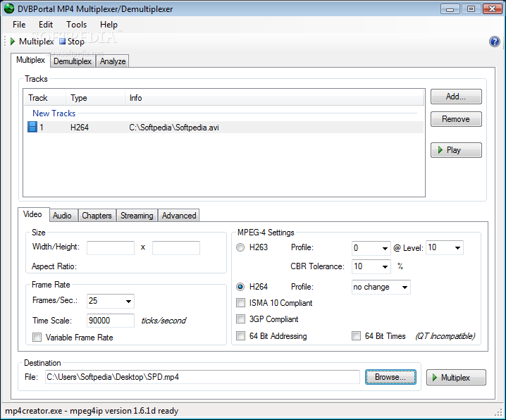
Task: Click the Play button
Action: tap(456, 150)
